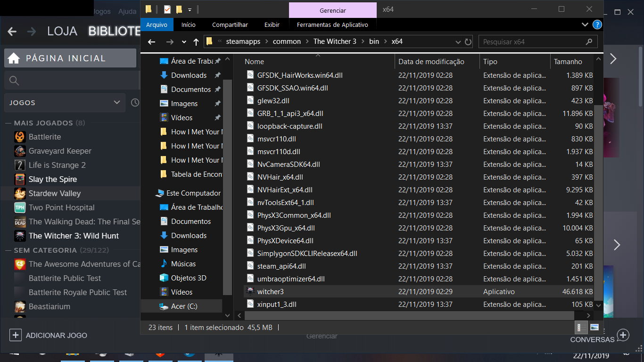644x362 pixels.
Task: Open the Exibir ribbon tab
Action: [x=272, y=25]
